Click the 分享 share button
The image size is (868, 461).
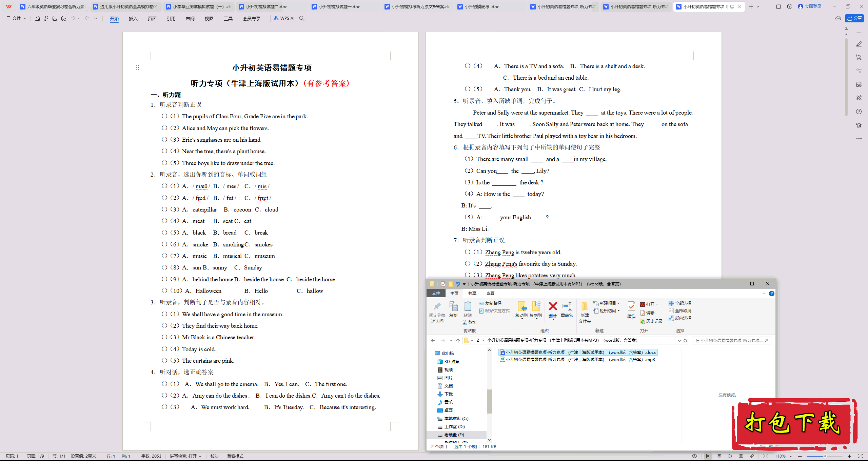point(854,18)
